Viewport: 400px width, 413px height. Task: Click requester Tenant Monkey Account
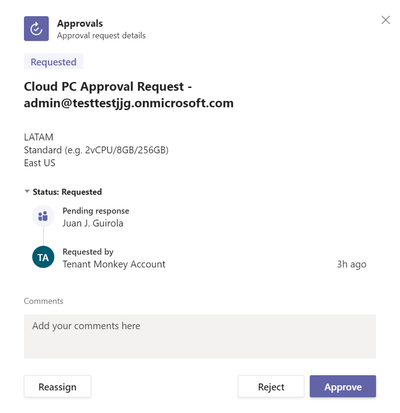(x=114, y=264)
